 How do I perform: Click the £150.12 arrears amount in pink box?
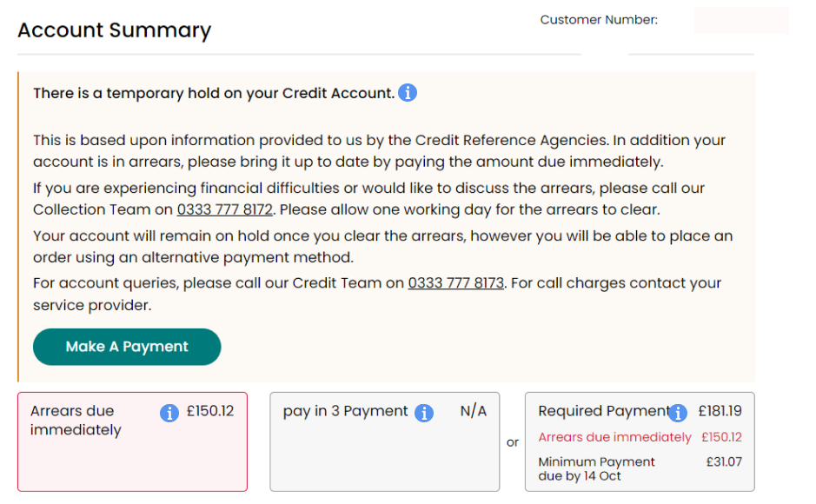210,411
